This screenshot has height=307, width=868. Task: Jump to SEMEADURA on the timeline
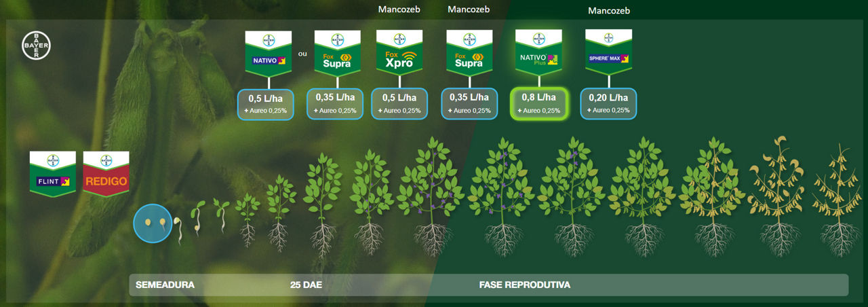tap(165, 285)
